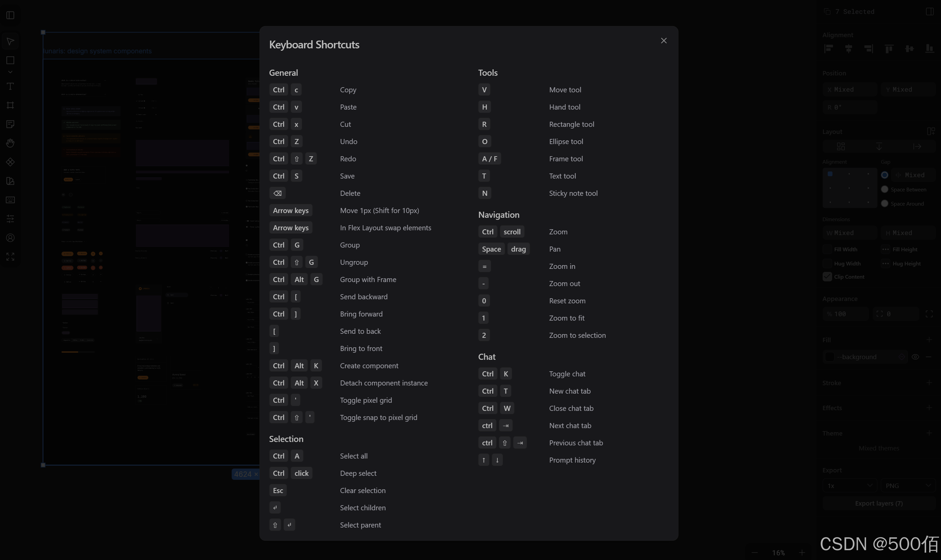
Task: Remove the --background fill with minus icon
Action: (x=928, y=357)
